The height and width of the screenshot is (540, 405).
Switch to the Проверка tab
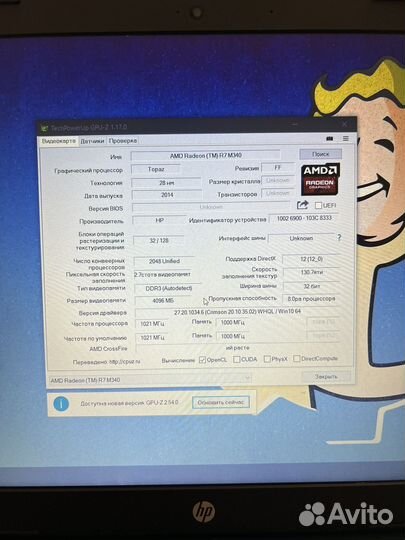(x=123, y=141)
